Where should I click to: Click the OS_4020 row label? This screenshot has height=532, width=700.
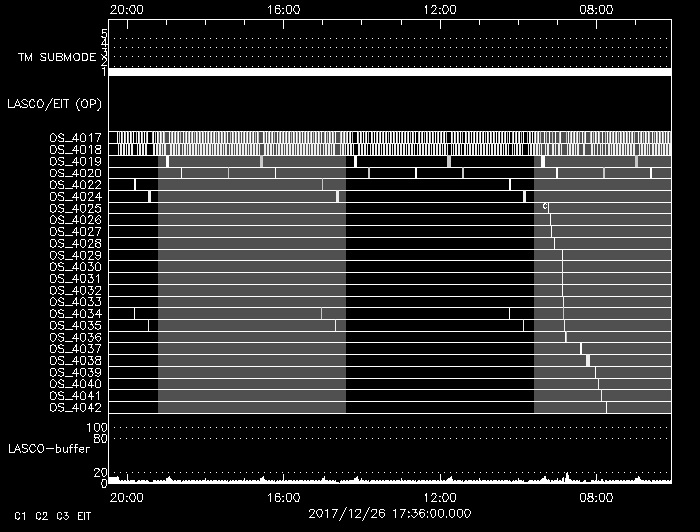click(75, 173)
